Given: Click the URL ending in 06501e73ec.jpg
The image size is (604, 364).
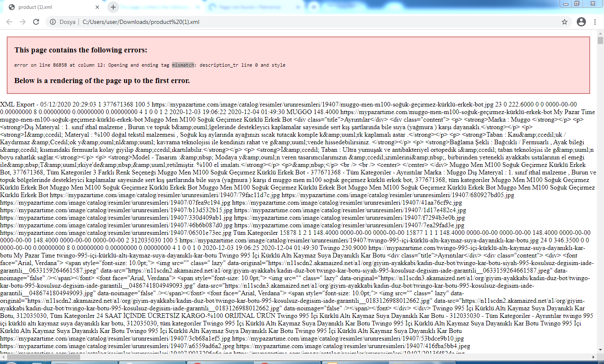Looking at the screenshot, I should click(x=116, y=233).
